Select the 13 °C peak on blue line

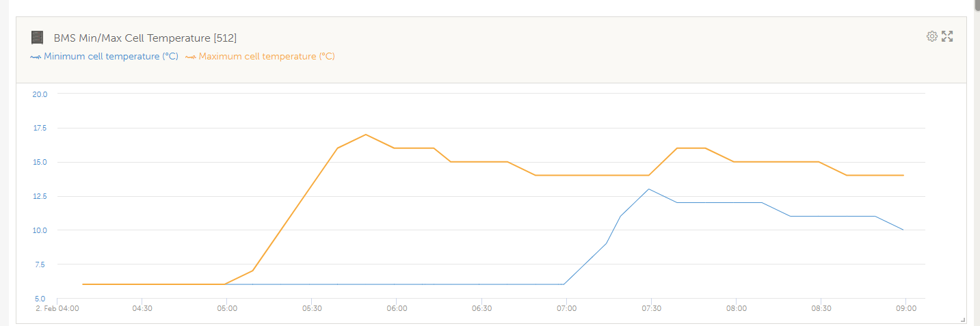[648, 189]
